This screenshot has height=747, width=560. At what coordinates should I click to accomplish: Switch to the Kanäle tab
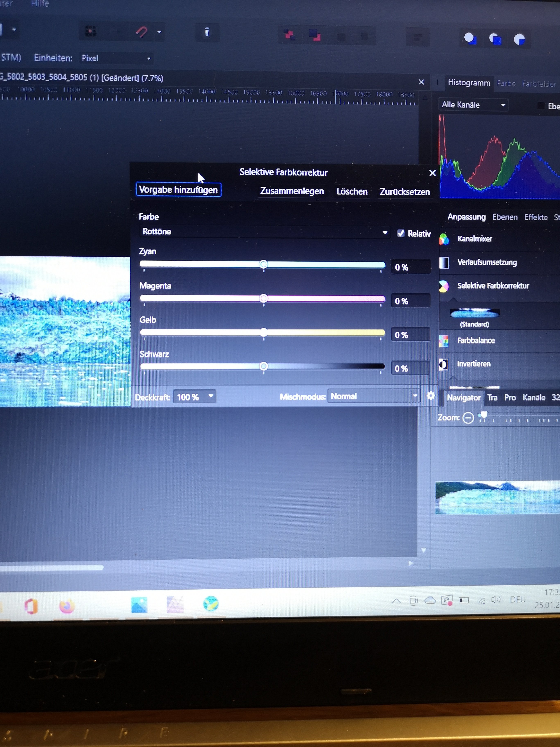pos(534,397)
